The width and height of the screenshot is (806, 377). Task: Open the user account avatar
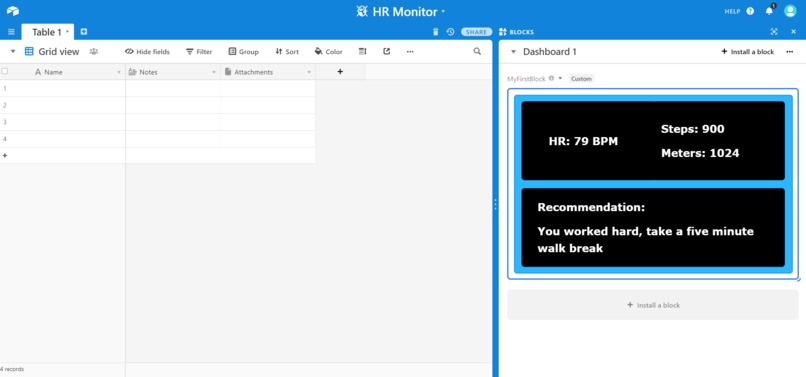[790, 11]
